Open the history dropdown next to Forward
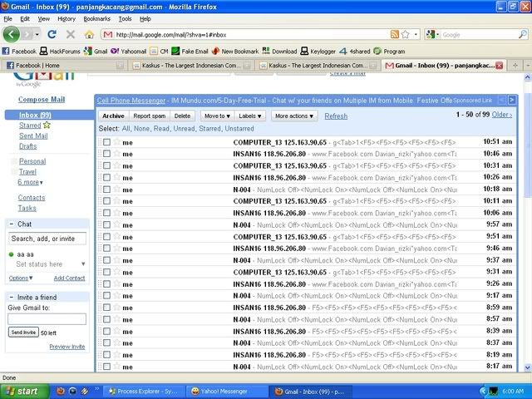The height and width of the screenshot is (399, 532). pyautogui.click(x=37, y=35)
